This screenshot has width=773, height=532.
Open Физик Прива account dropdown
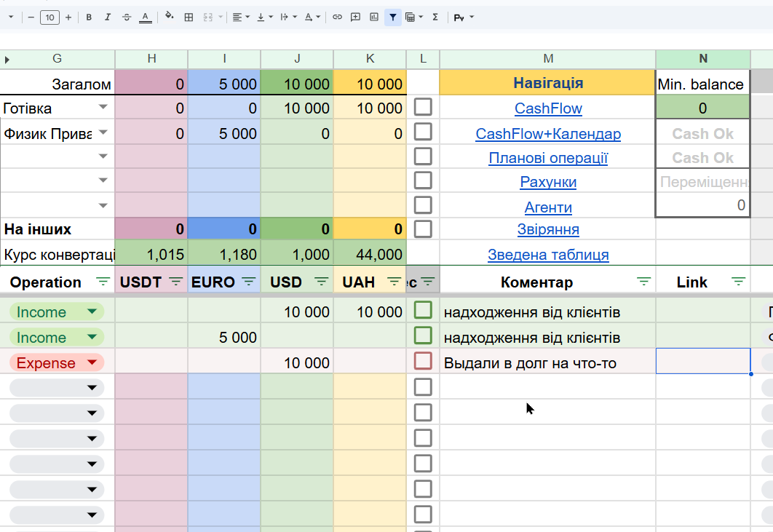click(x=103, y=132)
